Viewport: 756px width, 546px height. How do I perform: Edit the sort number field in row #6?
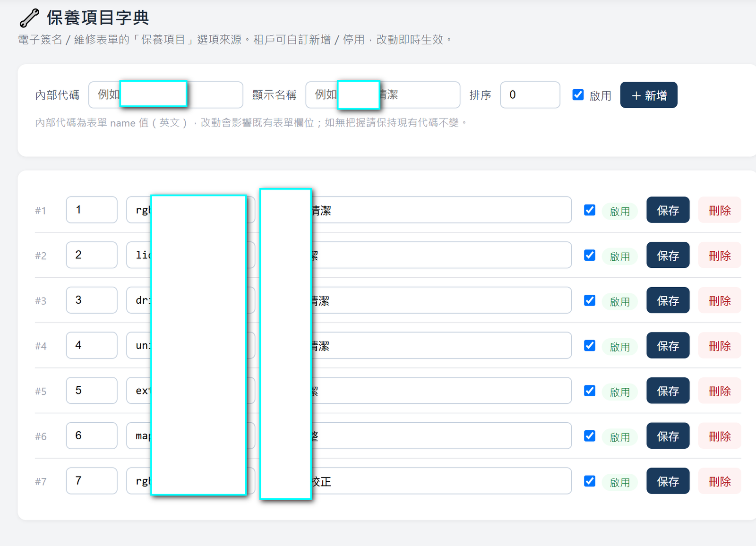(x=92, y=435)
